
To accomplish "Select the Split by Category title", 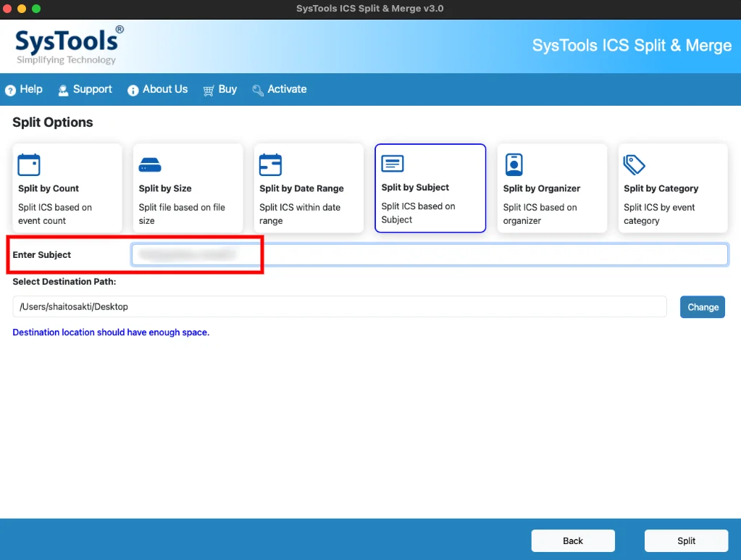I will [x=661, y=188].
